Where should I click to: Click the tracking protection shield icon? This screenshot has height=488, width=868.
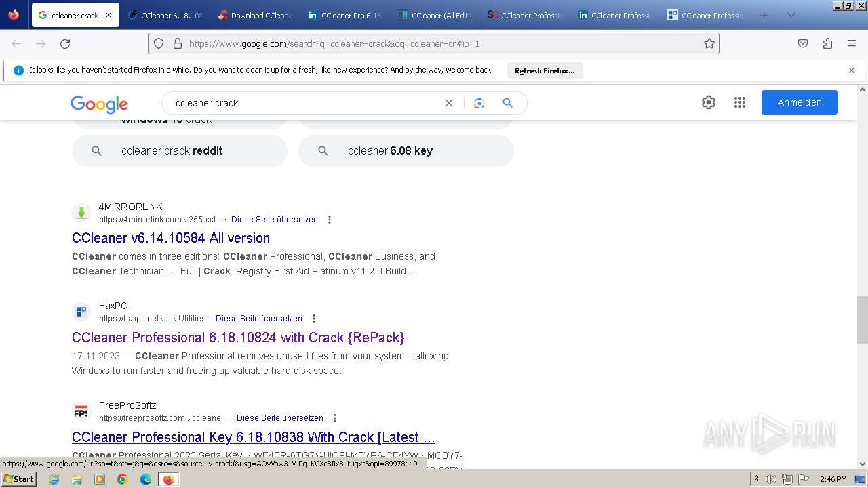pos(159,43)
